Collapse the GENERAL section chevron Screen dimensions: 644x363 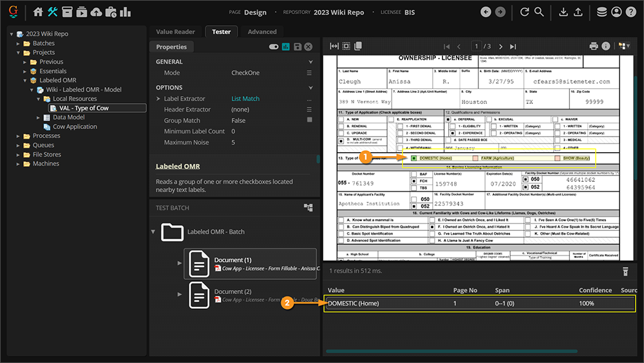point(310,62)
